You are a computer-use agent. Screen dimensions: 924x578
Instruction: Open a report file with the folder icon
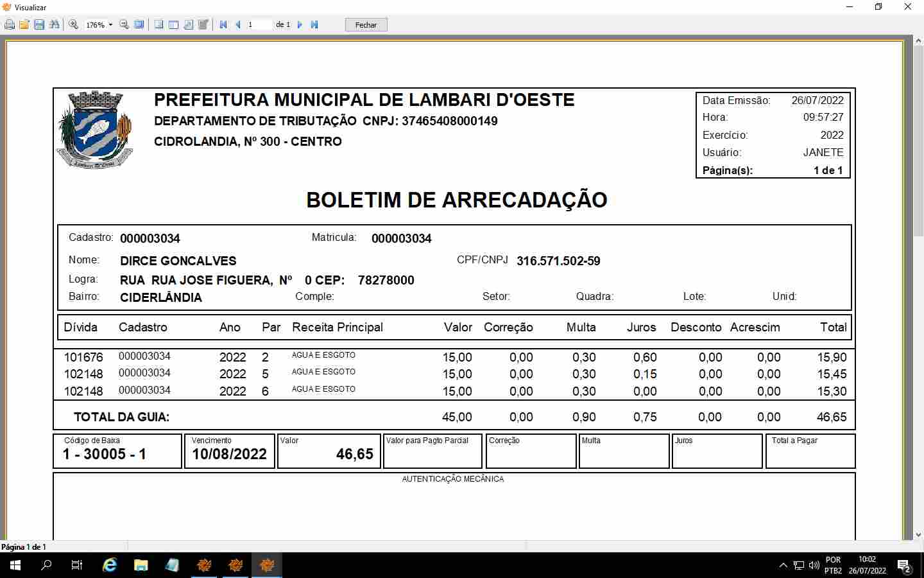click(x=24, y=24)
